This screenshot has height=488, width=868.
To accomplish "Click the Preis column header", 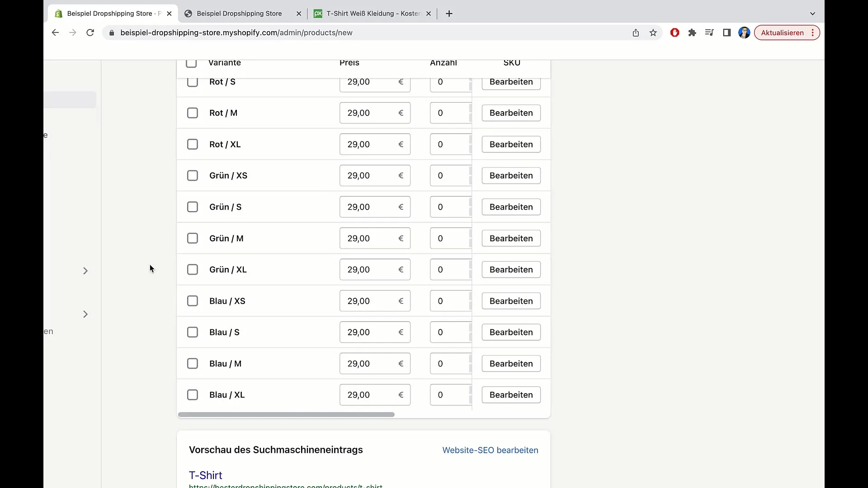I will pos(349,63).
